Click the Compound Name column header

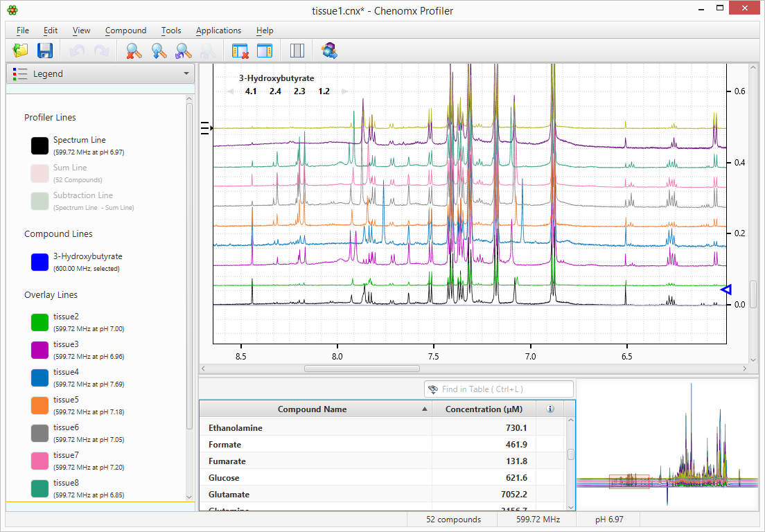[x=316, y=409]
